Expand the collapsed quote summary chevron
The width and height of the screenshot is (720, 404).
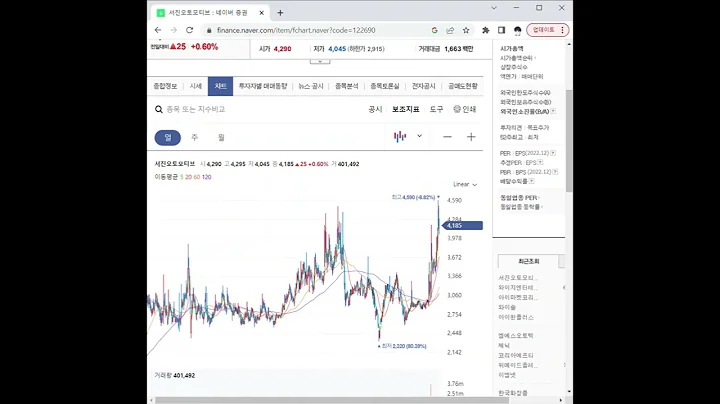tap(320, 62)
